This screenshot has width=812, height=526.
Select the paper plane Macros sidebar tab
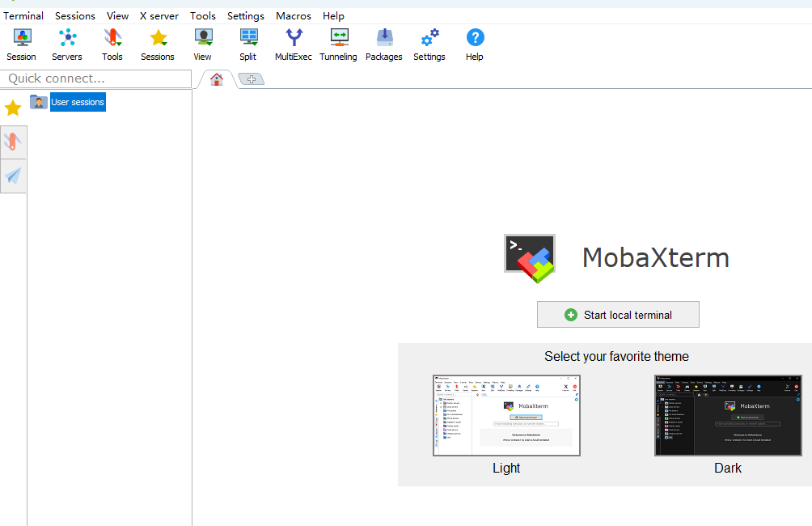click(x=13, y=176)
